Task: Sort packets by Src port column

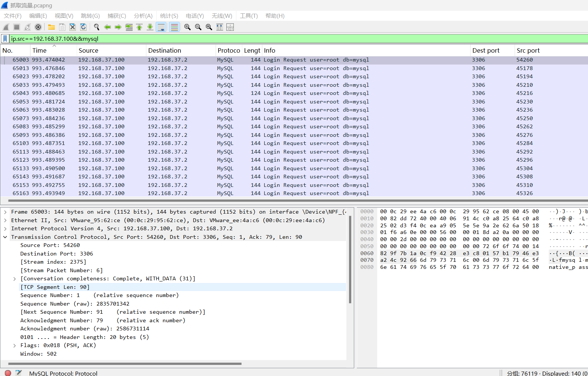Action: pyautogui.click(x=551, y=50)
